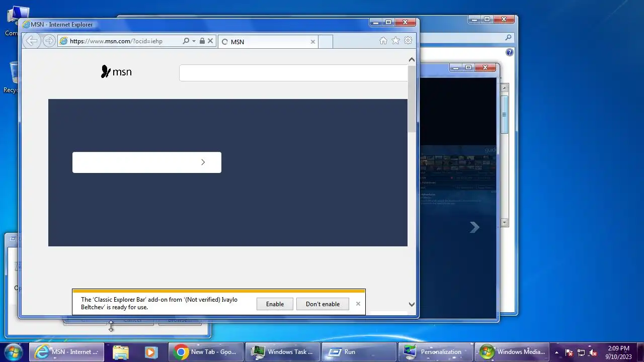The width and height of the screenshot is (644, 362).
Task: Open the Action Center flag icon
Action: [569, 352]
